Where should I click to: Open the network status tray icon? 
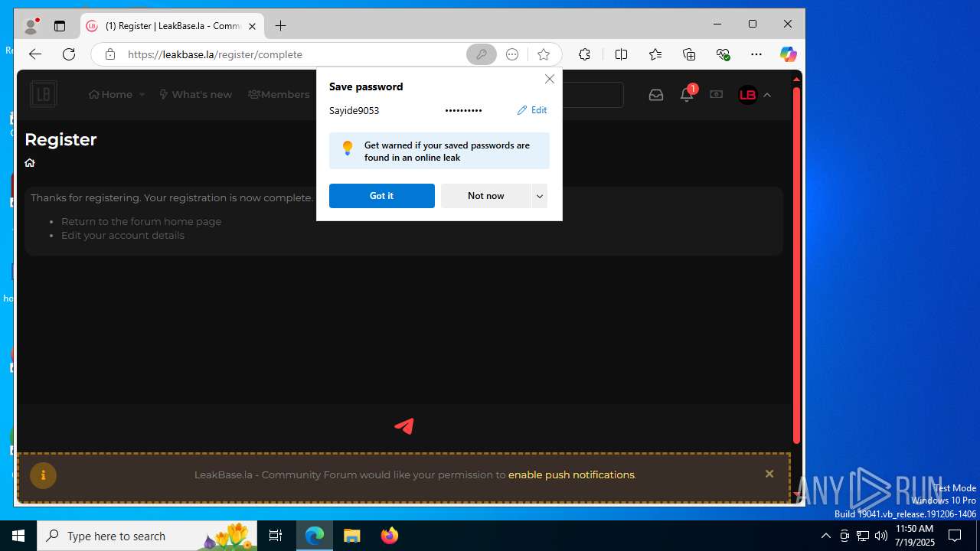[x=863, y=536]
